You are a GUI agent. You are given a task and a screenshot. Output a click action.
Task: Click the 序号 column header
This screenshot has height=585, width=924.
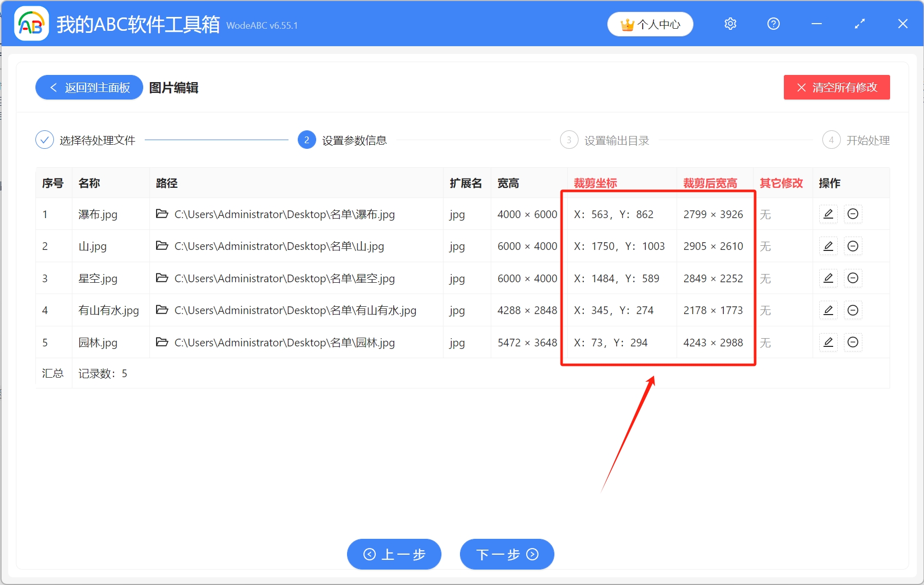(x=53, y=183)
